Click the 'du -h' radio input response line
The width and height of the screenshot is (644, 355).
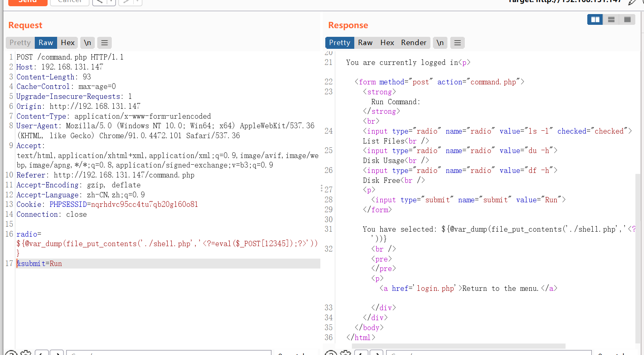460,151
